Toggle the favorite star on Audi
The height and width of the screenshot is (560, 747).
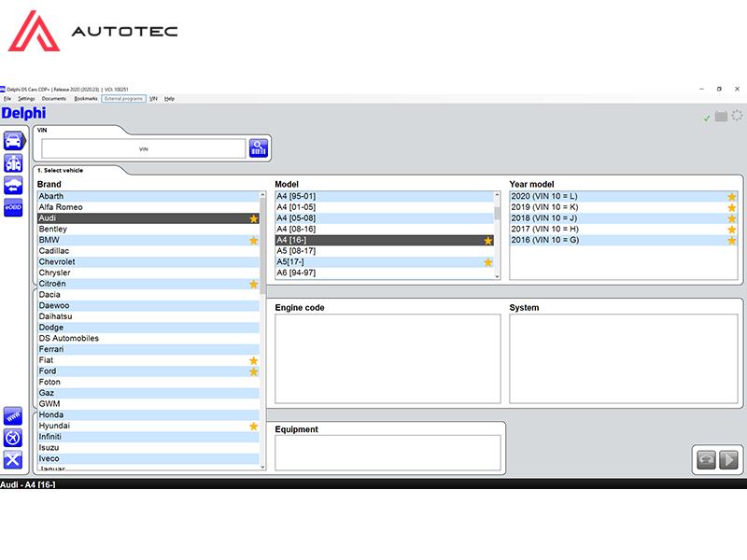(254, 218)
